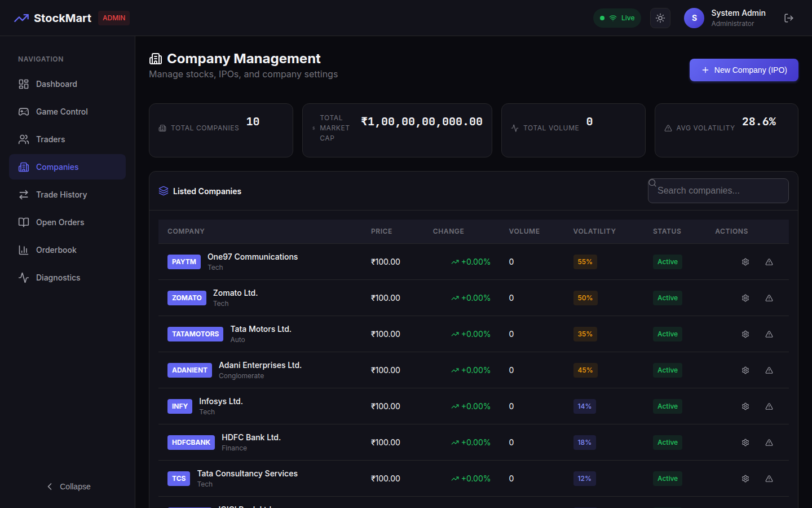
Task: Select Companies in the sidebar
Action: coord(68,167)
